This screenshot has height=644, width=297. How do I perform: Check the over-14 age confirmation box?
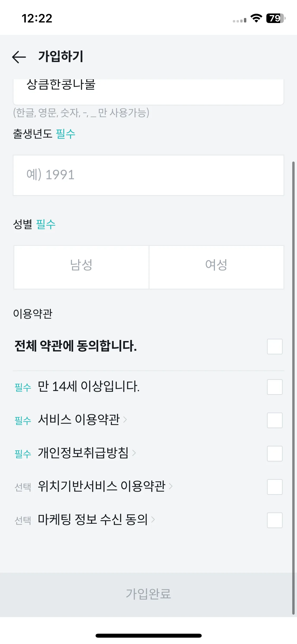click(275, 387)
